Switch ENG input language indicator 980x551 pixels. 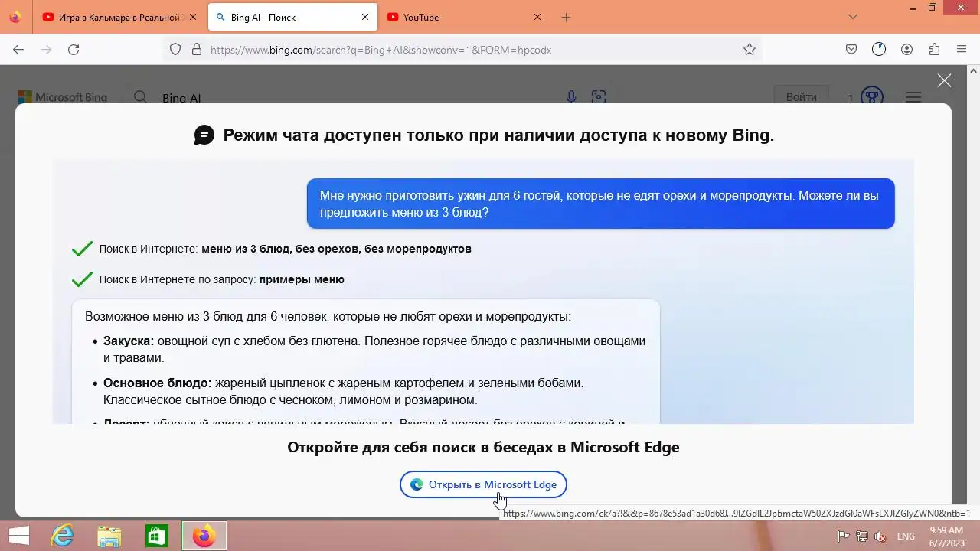point(906,536)
